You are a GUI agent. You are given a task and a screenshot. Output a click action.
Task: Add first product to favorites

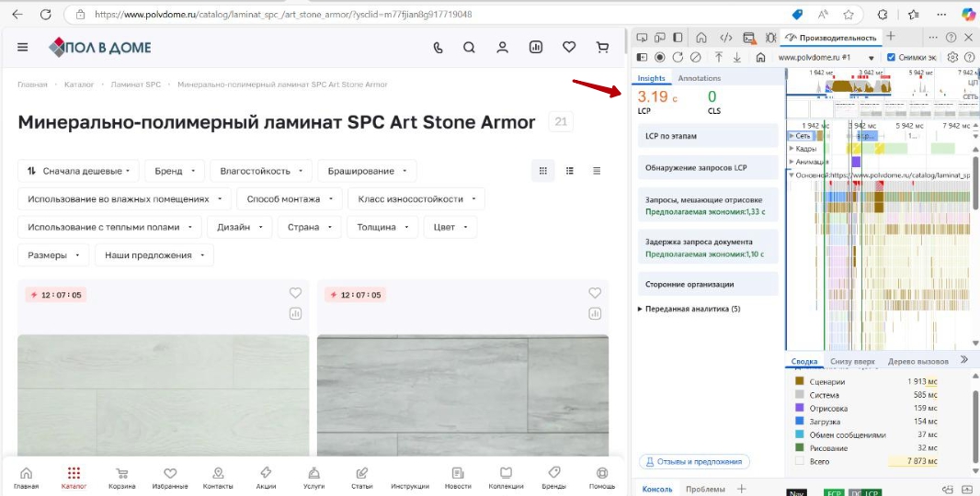[296, 293]
